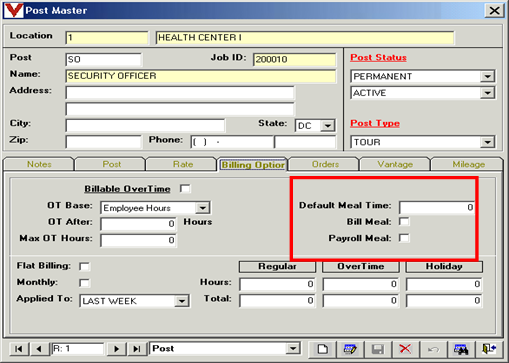Screen dimensions: 509x363
Task: Open the Mileage tab
Action: (x=468, y=164)
